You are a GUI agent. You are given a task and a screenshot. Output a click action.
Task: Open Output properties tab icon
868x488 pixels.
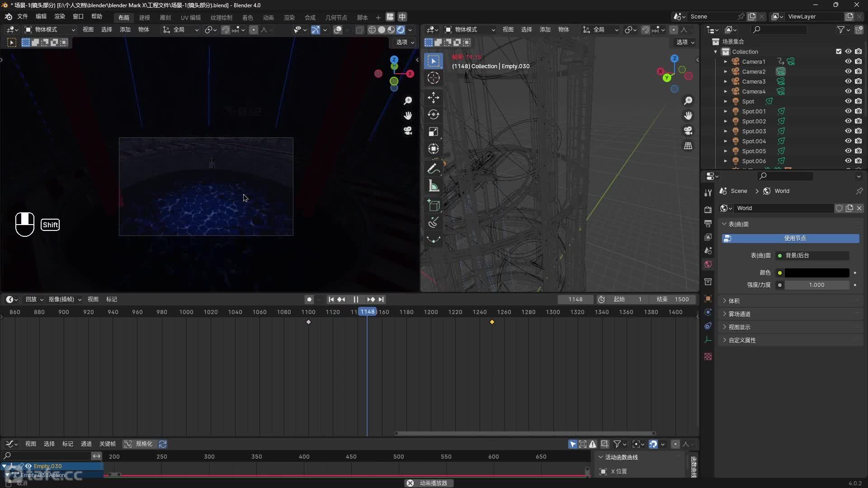pyautogui.click(x=708, y=223)
